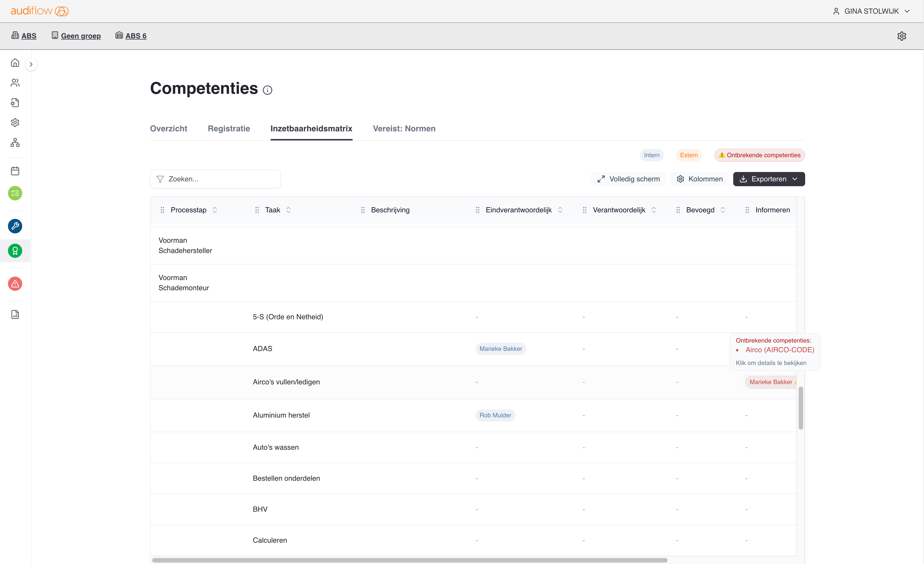This screenshot has height=564, width=924.
Task: Open the green checklist sidebar icon
Action: [x=15, y=193]
